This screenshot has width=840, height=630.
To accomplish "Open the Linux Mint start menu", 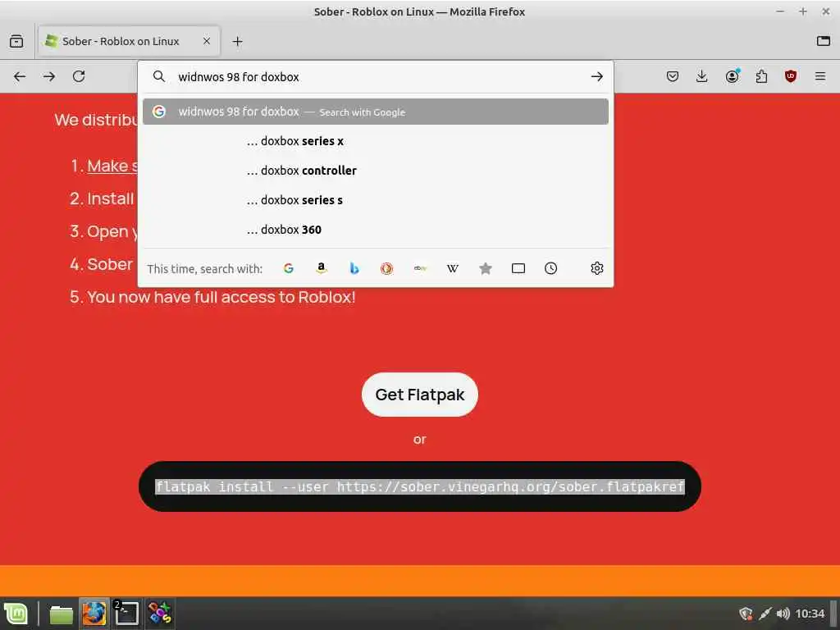I will 16,614.
